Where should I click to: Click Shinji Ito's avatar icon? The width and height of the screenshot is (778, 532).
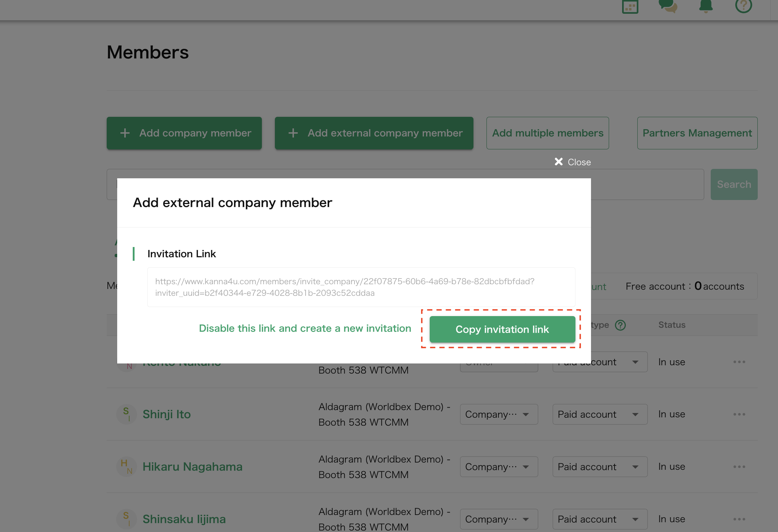(x=127, y=414)
